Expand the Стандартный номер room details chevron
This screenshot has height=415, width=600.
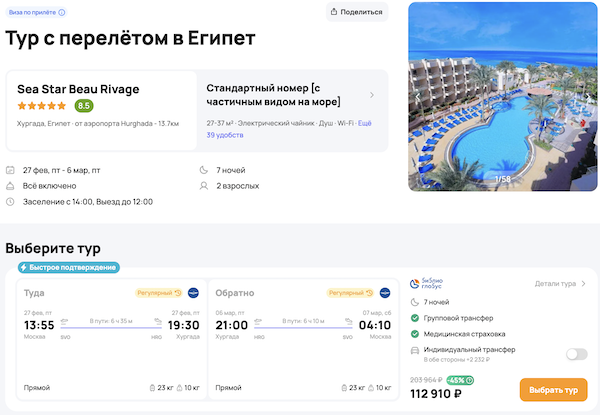pos(372,95)
